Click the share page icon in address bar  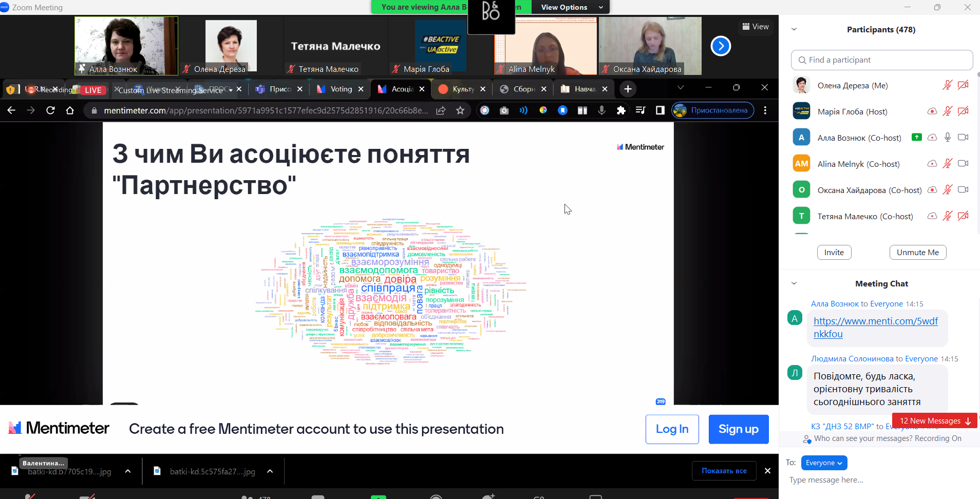pos(441,110)
